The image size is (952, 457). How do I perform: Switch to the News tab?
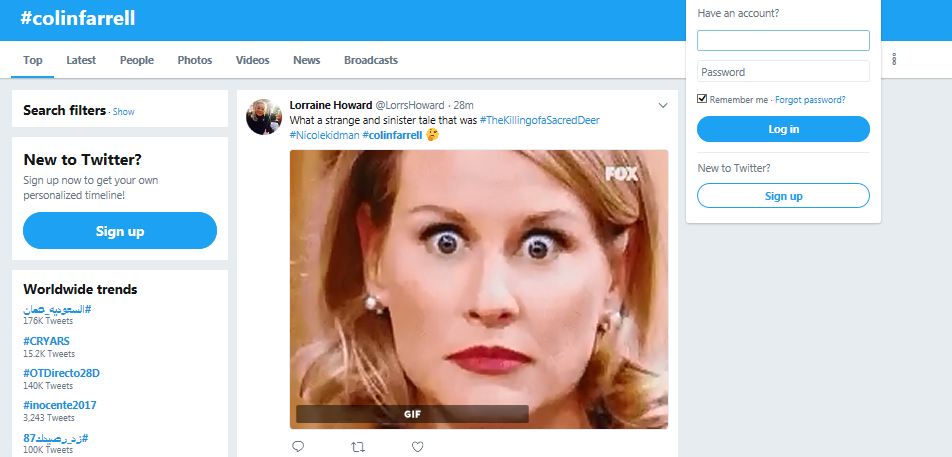point(307,60)
